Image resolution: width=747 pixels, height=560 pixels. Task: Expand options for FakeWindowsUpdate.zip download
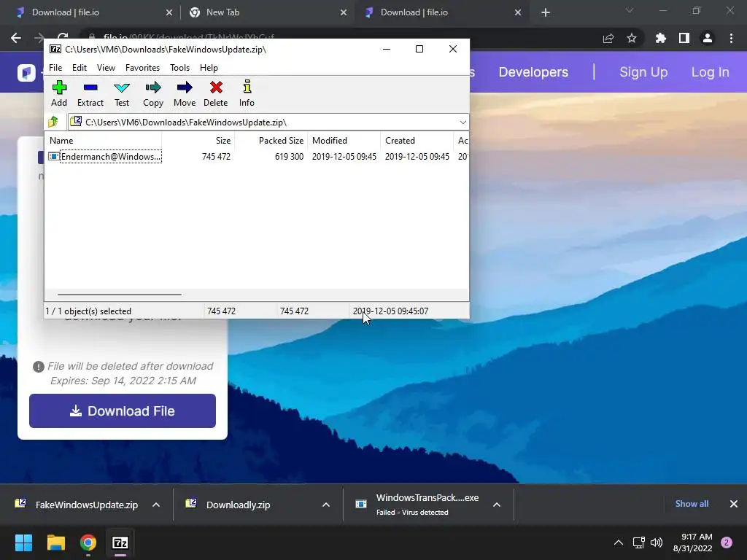[156, 505]
